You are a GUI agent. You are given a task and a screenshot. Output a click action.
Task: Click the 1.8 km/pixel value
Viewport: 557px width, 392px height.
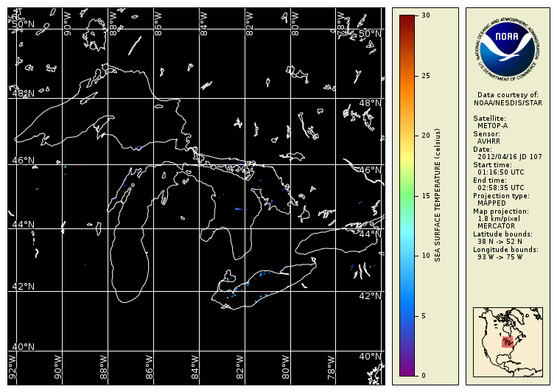[x=498, y=219]
